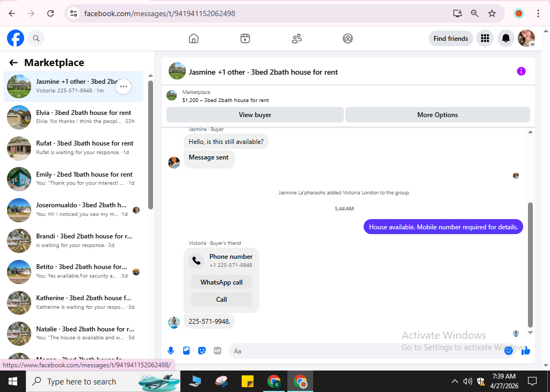Open Sticky Notes on taskbar
The width and height of the screenshot is (550, 392).
click(248, 381)
